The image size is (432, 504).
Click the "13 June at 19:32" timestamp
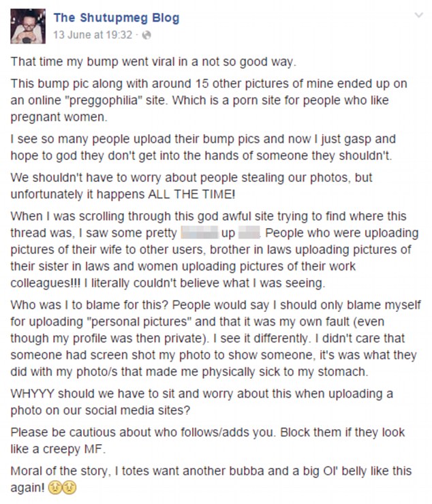pos(92,34)
